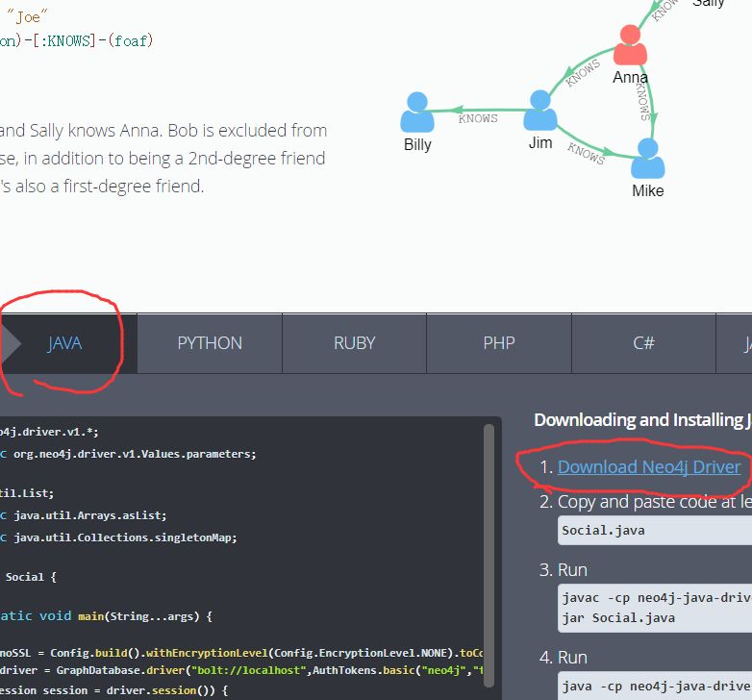Click the KNOWS label between Jim and Mike

pos(586,154)
